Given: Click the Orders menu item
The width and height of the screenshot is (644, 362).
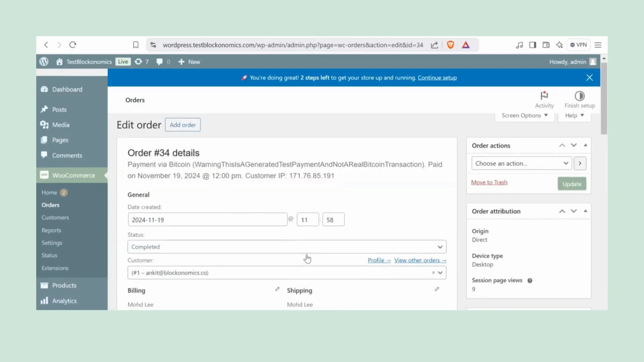Looking at the screenshot, I should (x=50, y=205).
